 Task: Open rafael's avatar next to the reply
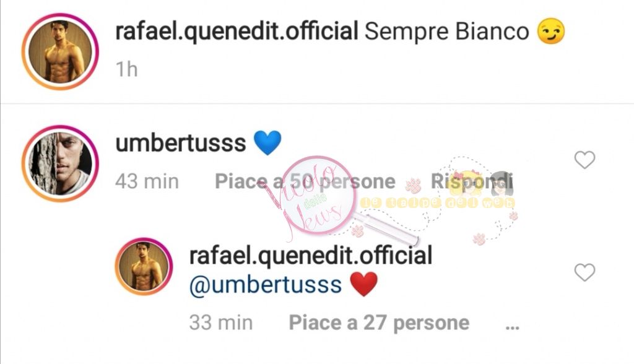[144, 266]
